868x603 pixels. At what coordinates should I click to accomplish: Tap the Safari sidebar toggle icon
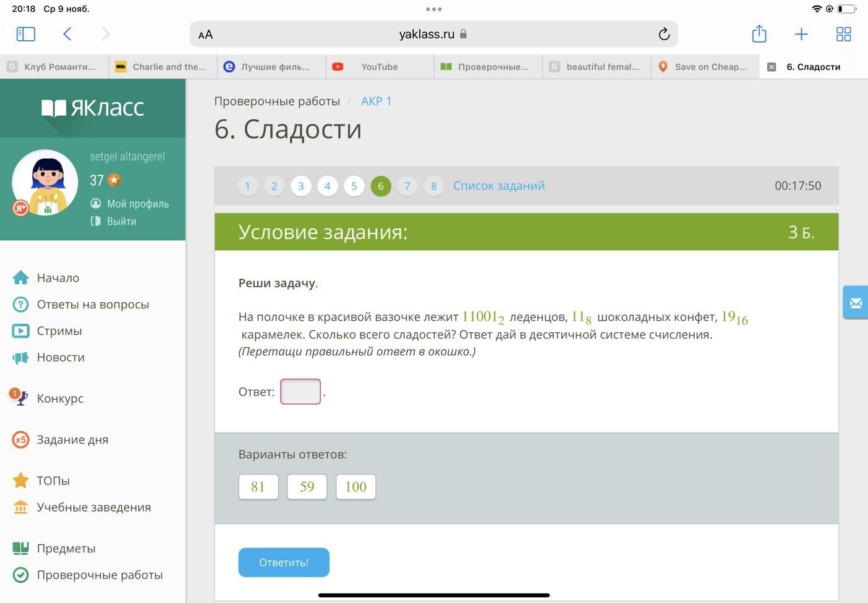(25, 34)
